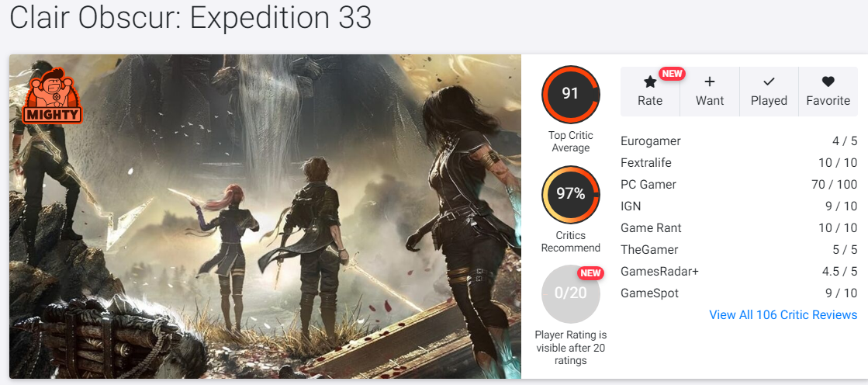Open the Fextralife review
Viewport: 868px width, 385px height.
point(739,163)
